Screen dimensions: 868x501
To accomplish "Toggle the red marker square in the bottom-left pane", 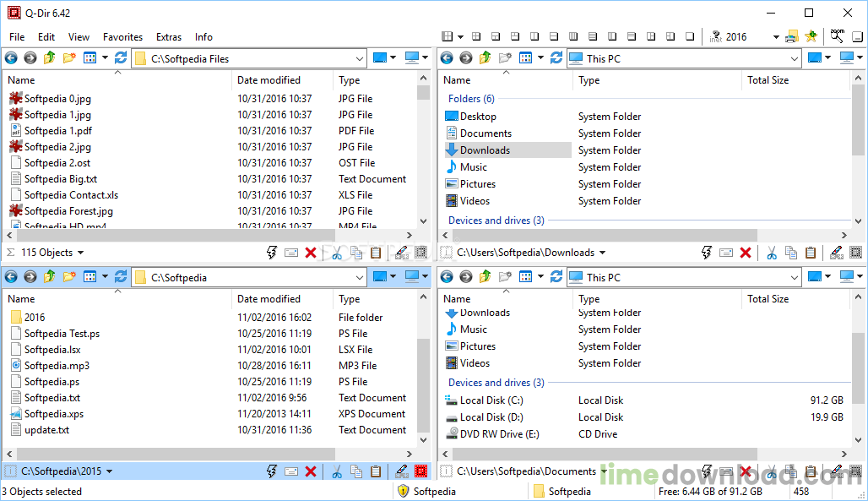I will pyautogui.click(x=420, y=471).
